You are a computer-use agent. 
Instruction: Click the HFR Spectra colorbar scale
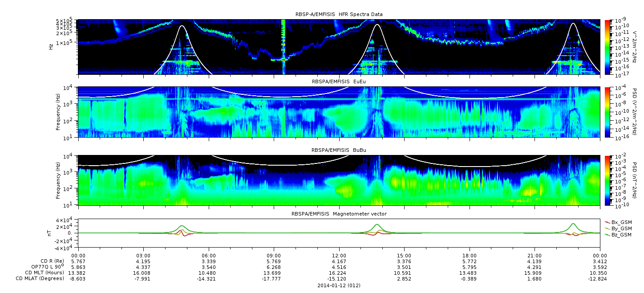(608, 47)
